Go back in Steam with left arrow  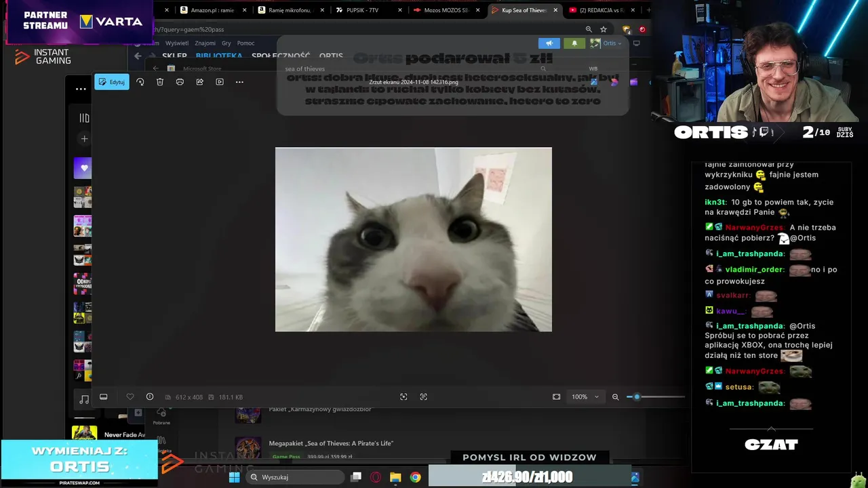click(138, 56)
